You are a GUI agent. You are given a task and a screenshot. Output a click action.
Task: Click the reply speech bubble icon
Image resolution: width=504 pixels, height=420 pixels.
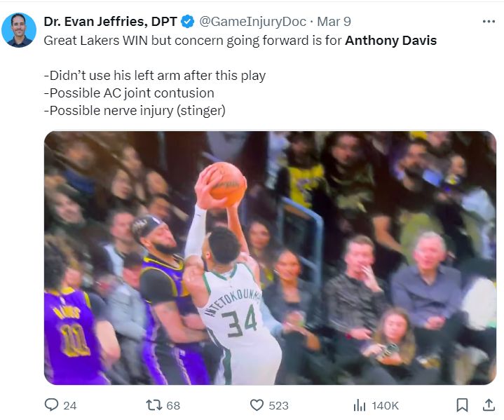51,405
